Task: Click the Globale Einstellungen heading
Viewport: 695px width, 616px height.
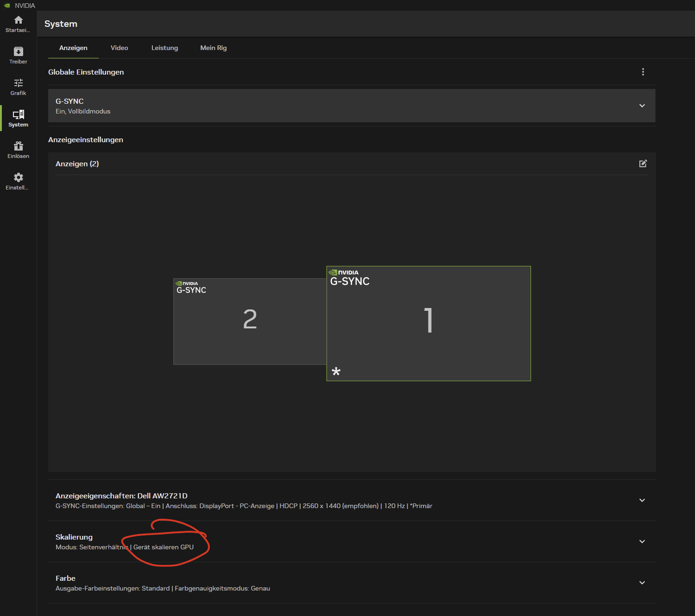Action: pyautogui.click(x=86, y=72)
